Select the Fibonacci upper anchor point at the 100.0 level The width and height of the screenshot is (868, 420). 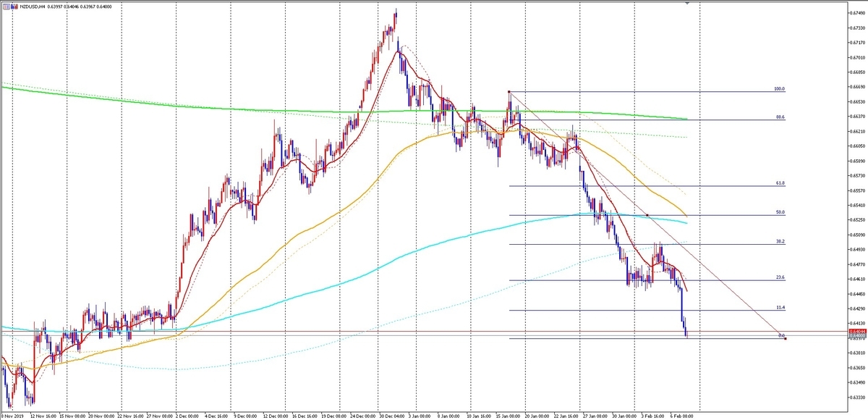509,91
